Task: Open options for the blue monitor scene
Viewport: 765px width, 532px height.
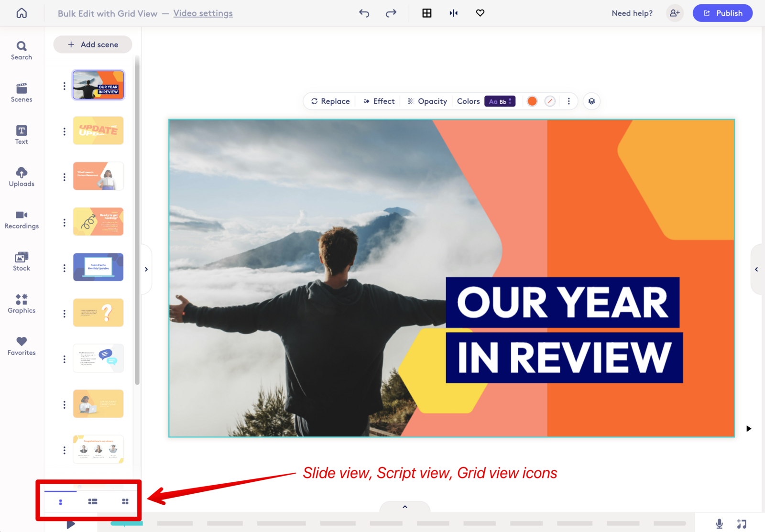Action: coord(64,268)
